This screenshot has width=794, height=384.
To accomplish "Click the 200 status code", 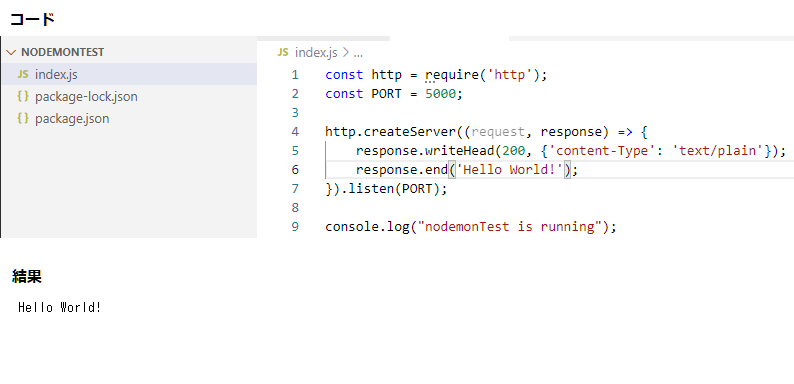I will tap(513, 150).
